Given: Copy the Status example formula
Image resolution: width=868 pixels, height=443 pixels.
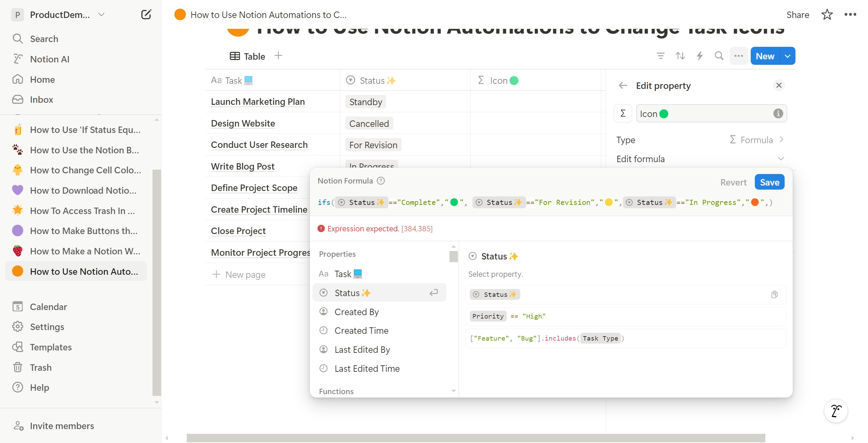Looking at the screenshot, I should click(774, 294).
